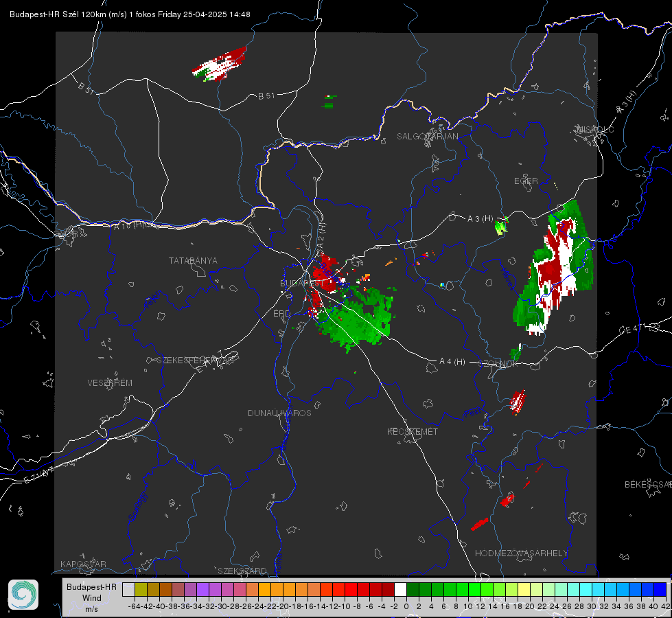Select the dark blue last legend swatch
Screen dimensions: 672x618
pyautogui.click(x=660, y=589)
